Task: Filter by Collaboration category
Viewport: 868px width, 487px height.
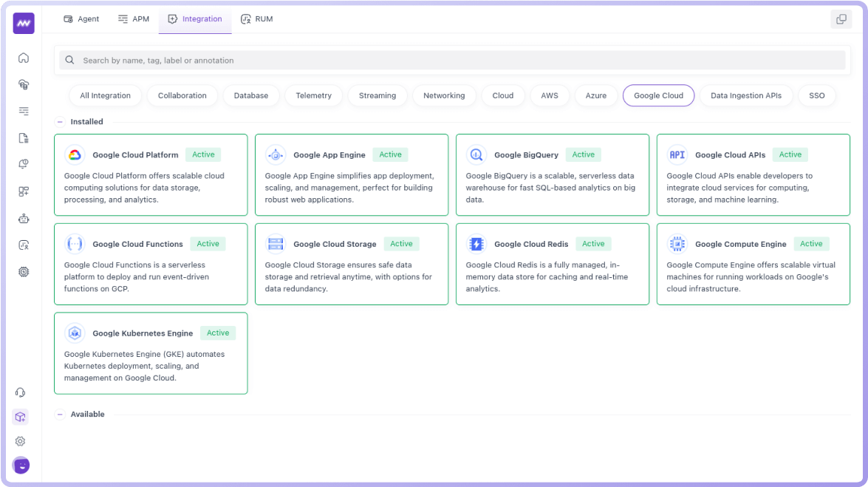Action: pos(182,95)
